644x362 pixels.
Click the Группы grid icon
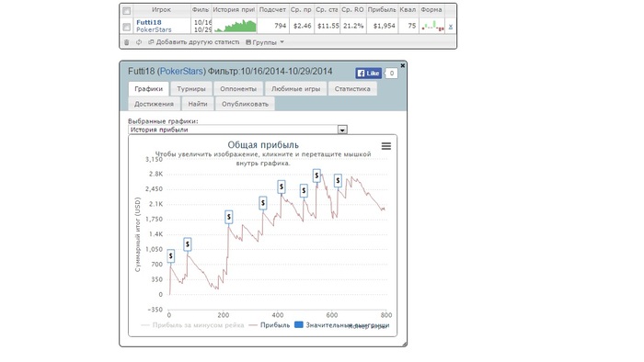click(x=248, y=42)
